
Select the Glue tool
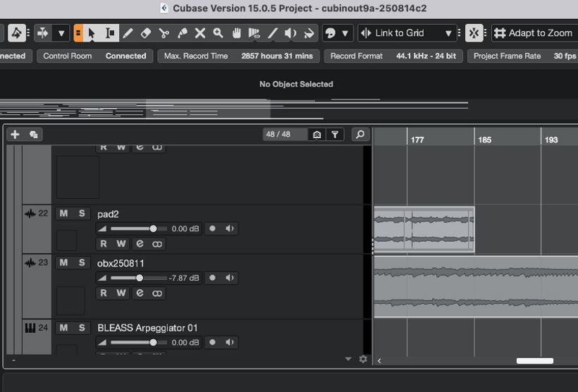182,33
